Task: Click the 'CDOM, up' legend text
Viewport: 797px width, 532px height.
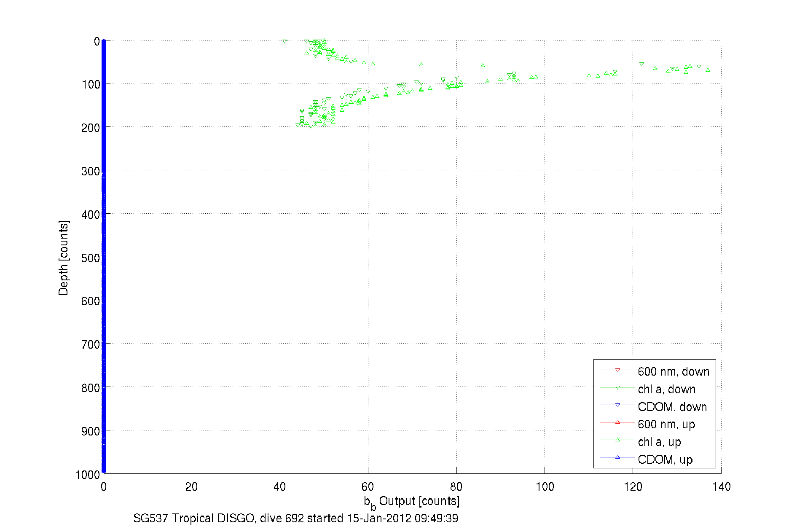Action: pos(665,459)
